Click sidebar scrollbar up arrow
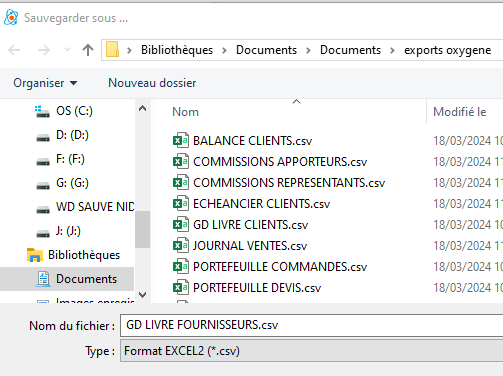The width and height of the screenshot is (503, 376). coord(142,108)
